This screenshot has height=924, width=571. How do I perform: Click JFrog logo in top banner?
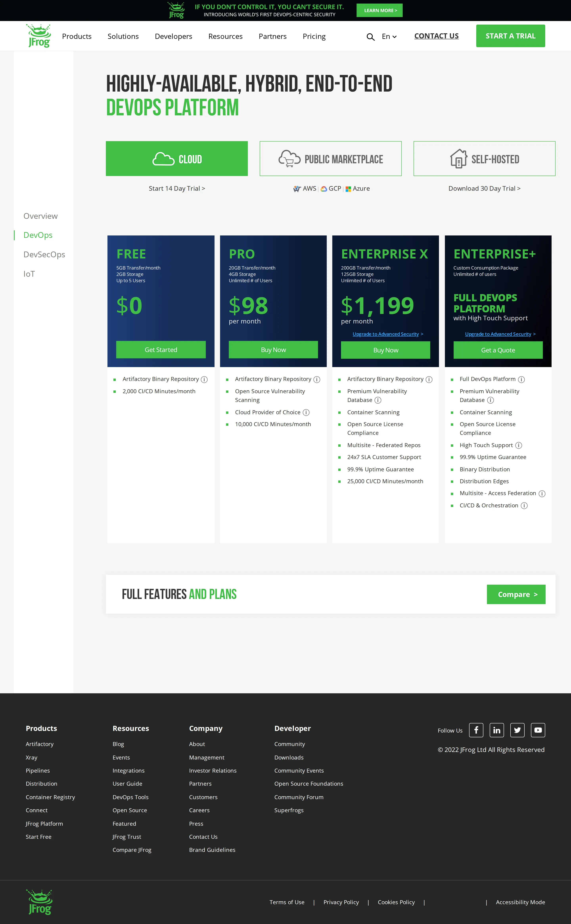point(176,10)
